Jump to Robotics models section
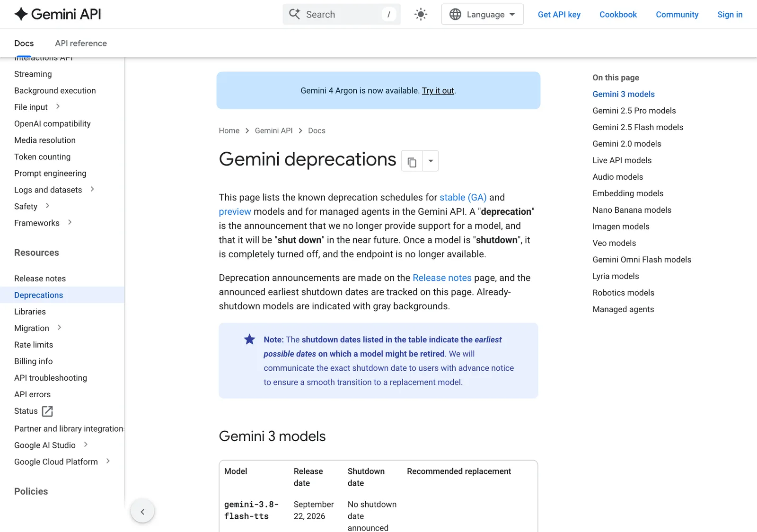The width and height of the screenshot is (757, 532). pyautogui.click(x=623, y=293)
